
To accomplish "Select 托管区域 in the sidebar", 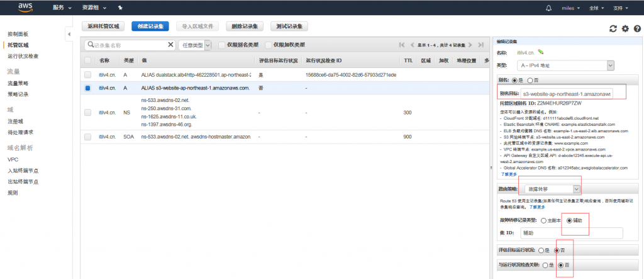I will pos(18,45).
